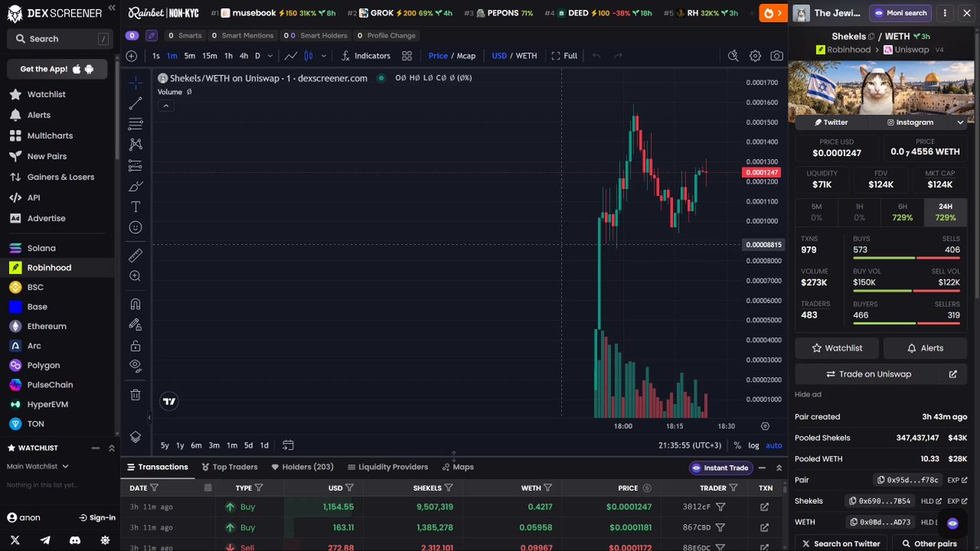Take a chart snapshot with camera icon
Image resolution: width=980 pixels, height=551 pixels.
click(777, 56)
